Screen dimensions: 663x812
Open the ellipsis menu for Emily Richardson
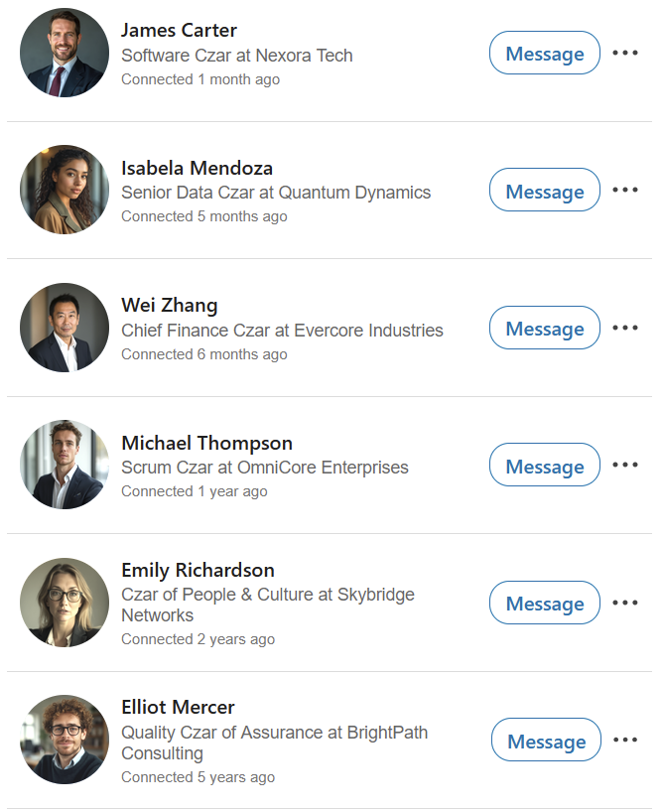coord(624,603)
